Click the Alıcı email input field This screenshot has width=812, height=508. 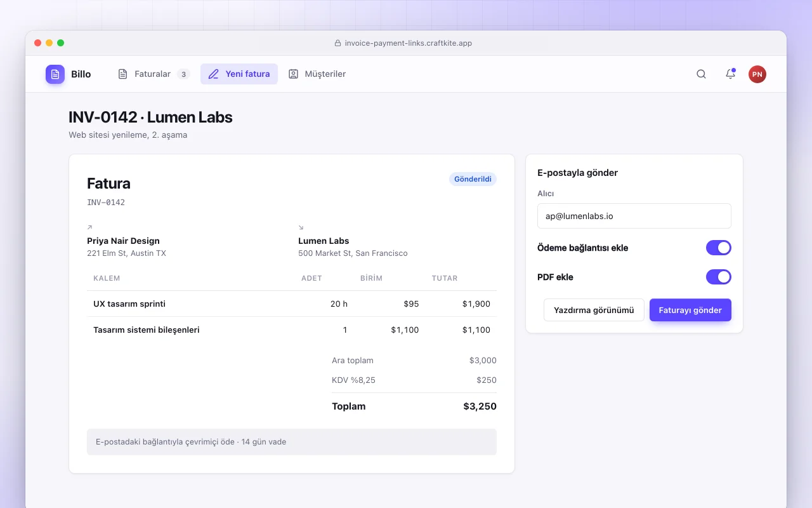[x=634, y=216]
